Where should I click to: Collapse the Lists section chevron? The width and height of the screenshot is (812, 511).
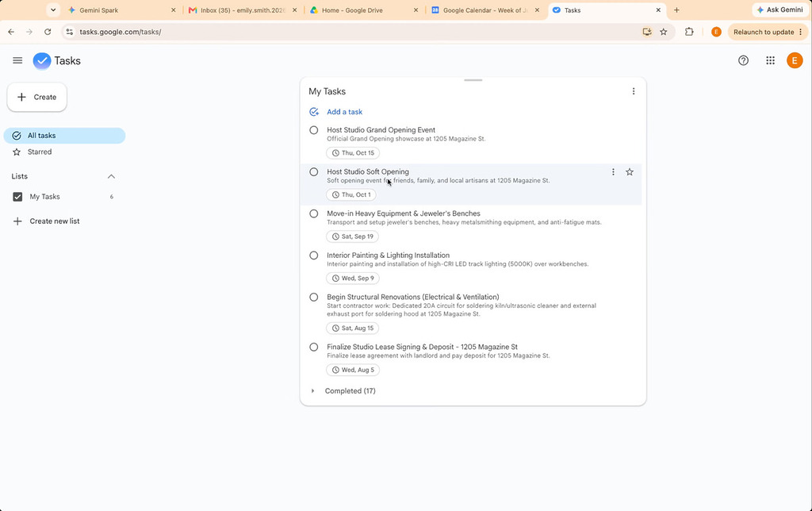tap(111, 177)
